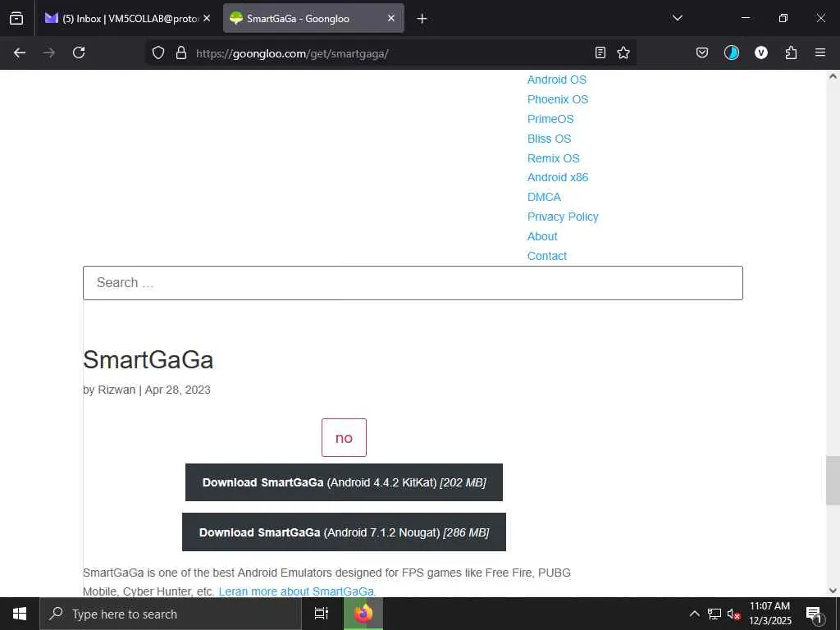Open Task View on the taskbar
Viewport: 840px width, 630px height.
(322, 614)
